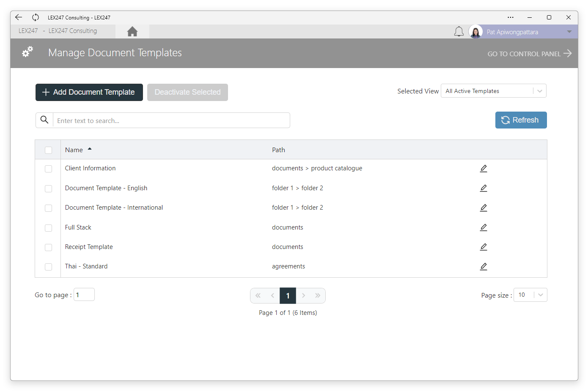Tick the Receipt Template checkbox
This screenshot has width=588, height=391.
point(48,247)
